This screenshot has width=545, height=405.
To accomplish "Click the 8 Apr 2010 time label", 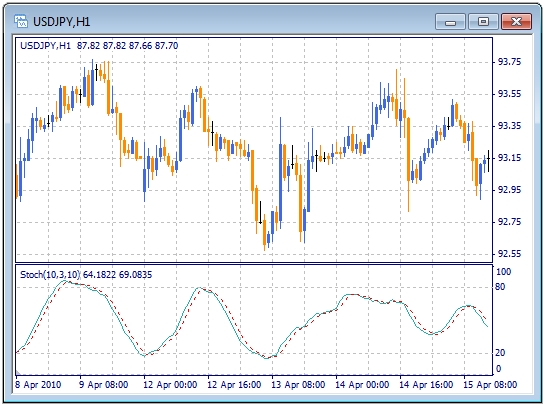I will pyautogui.click(x=38, y=385).
